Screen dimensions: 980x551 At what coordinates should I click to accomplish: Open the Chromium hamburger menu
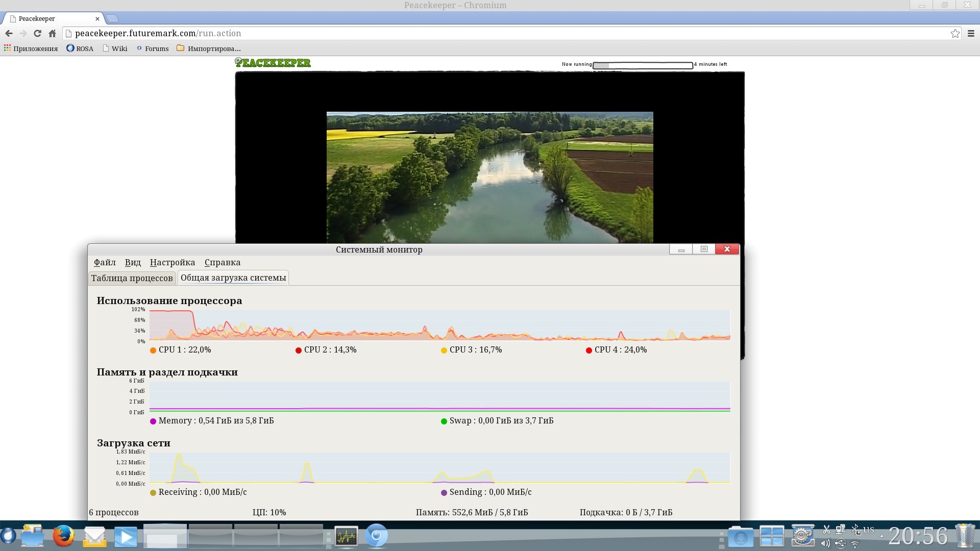tap(971, 33)
